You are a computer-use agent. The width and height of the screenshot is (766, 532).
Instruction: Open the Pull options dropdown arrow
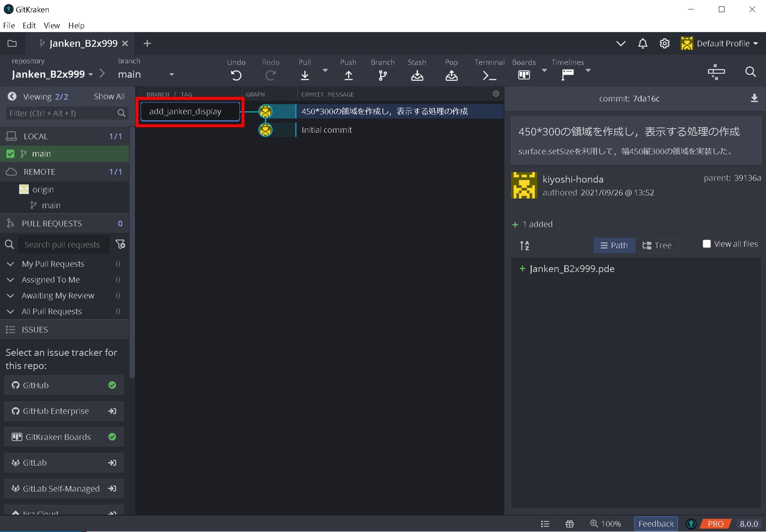325,70
